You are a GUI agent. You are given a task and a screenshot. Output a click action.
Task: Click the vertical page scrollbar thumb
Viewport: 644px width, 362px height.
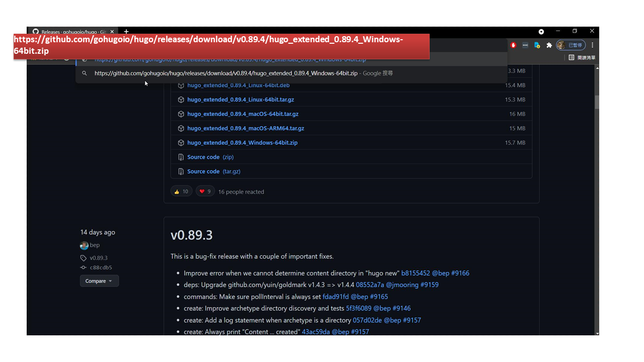[x=597, y=102]
